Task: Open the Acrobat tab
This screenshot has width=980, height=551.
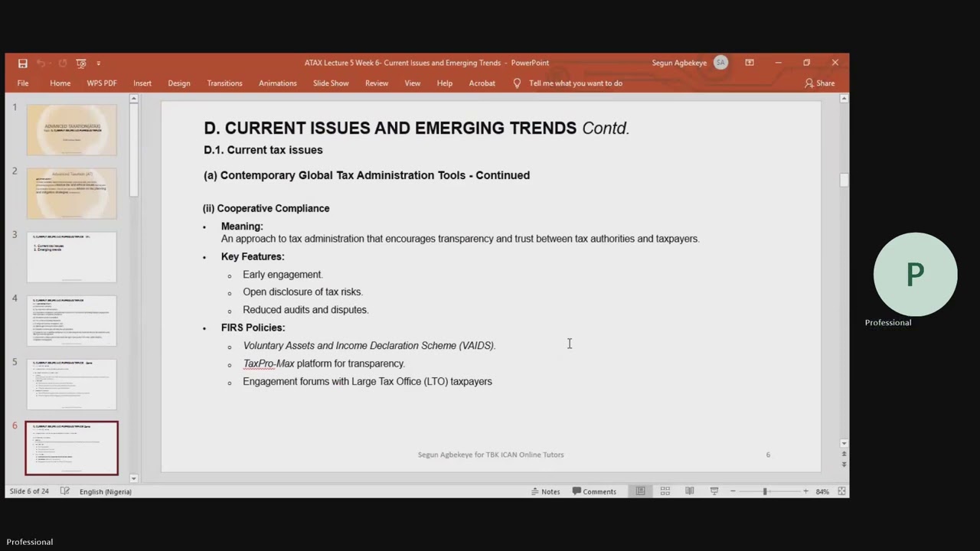Action: 482,83
